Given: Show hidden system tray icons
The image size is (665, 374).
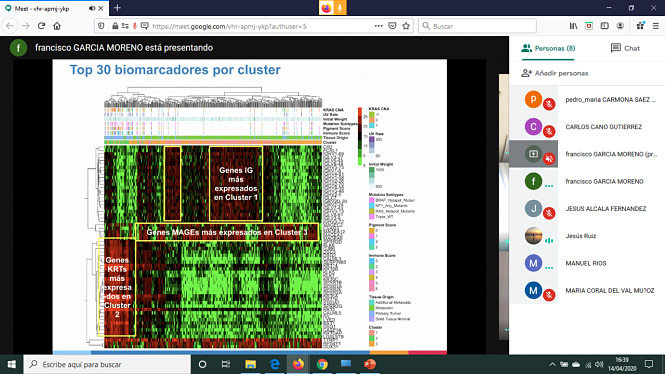Looking at the screenshot, I should [552, 364].
